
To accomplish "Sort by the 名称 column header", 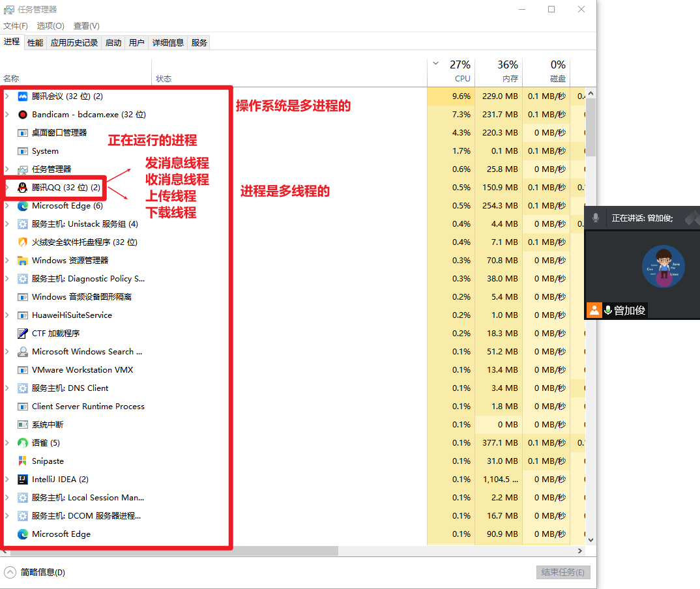I will click(76, 73).
